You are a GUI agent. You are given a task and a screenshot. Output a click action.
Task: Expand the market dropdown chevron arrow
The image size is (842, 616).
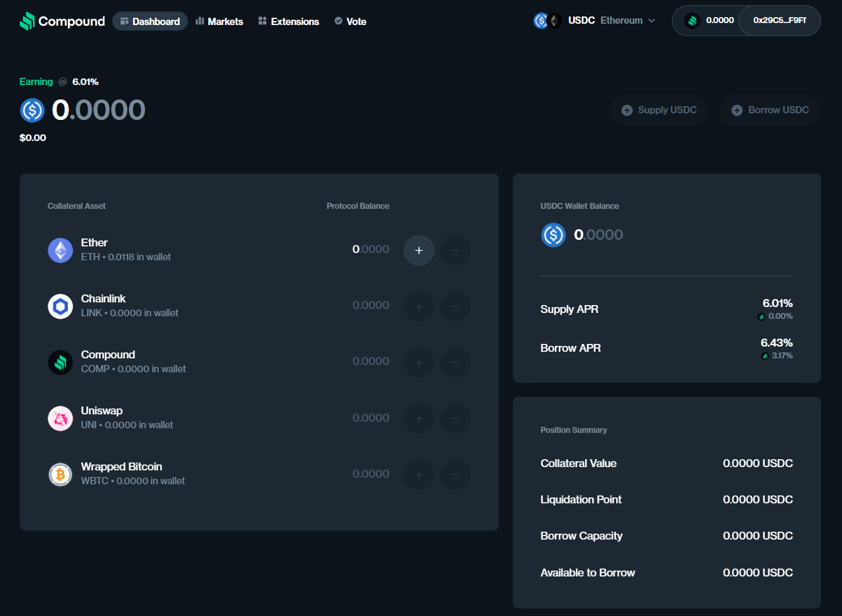click(x=652, y=20)
